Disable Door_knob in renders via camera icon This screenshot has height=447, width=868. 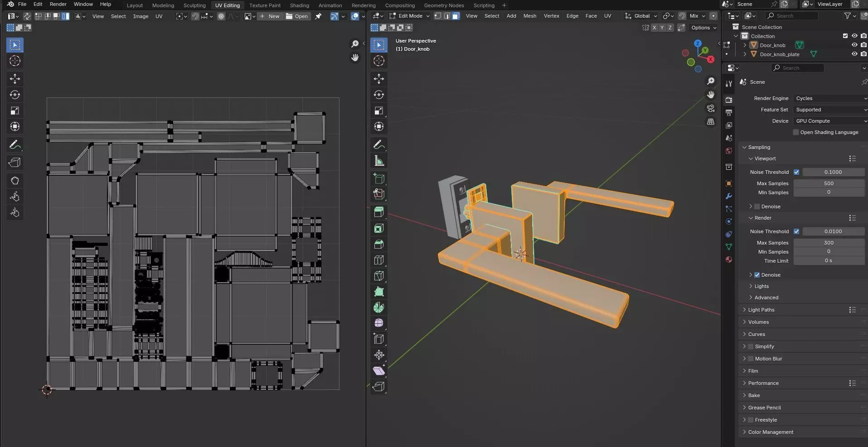pos(863,45)
